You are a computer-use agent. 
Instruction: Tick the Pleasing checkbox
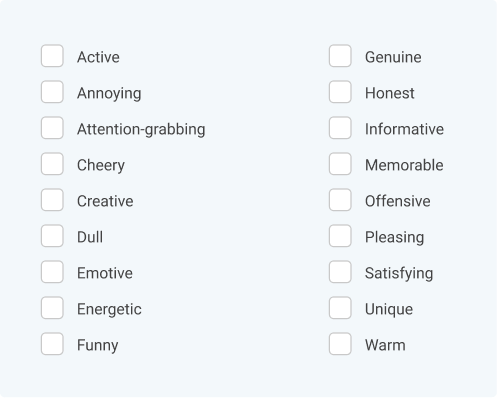click(340, 236)
